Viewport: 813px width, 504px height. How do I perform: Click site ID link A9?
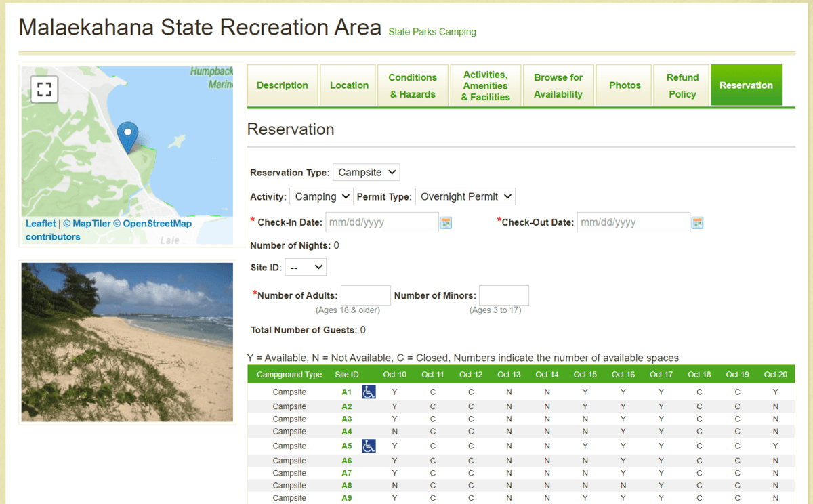(x=347, y=497)
